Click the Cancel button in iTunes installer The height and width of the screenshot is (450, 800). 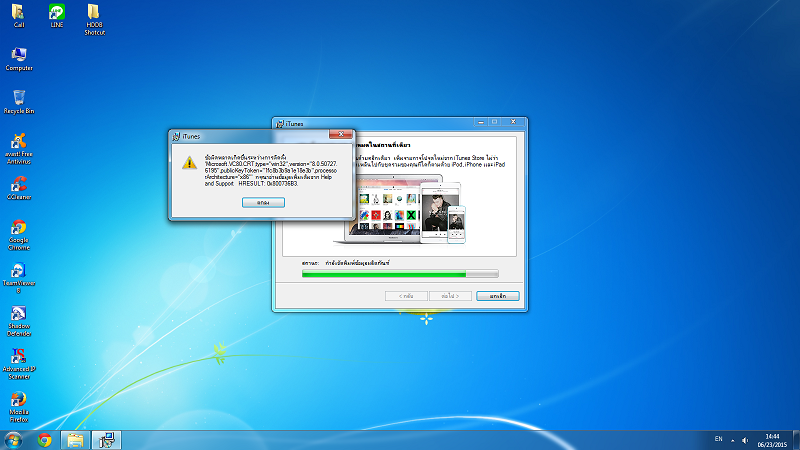(x=497, y=296)
